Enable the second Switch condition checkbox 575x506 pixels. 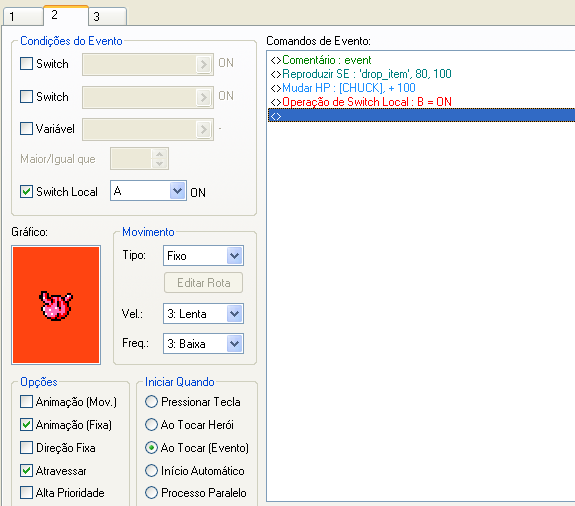point(26,97)
